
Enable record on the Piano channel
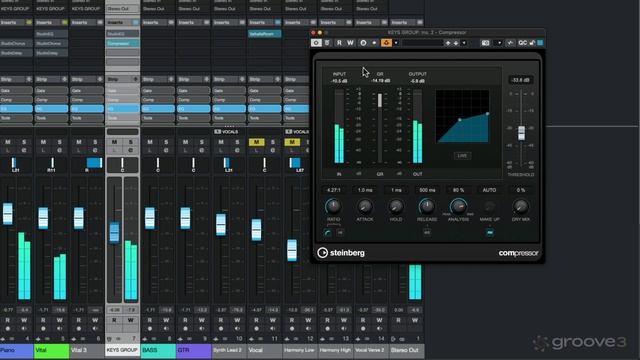click(x=8, y=329)
